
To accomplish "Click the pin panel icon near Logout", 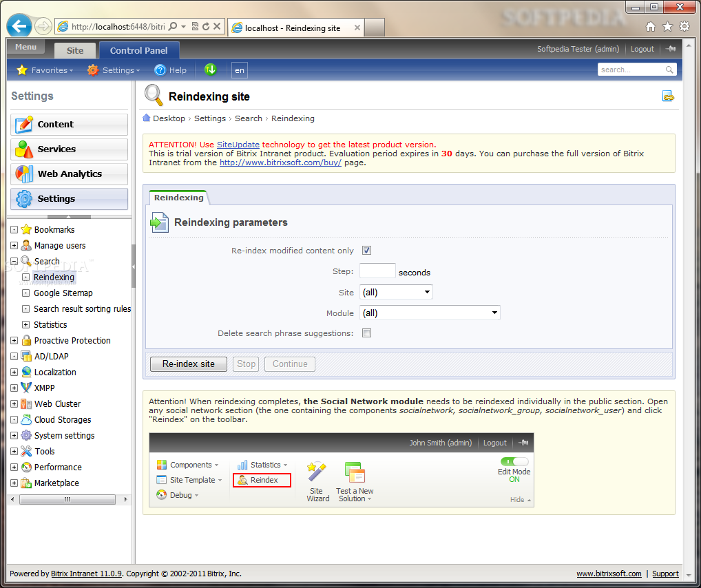I will (x=671, y=49).
